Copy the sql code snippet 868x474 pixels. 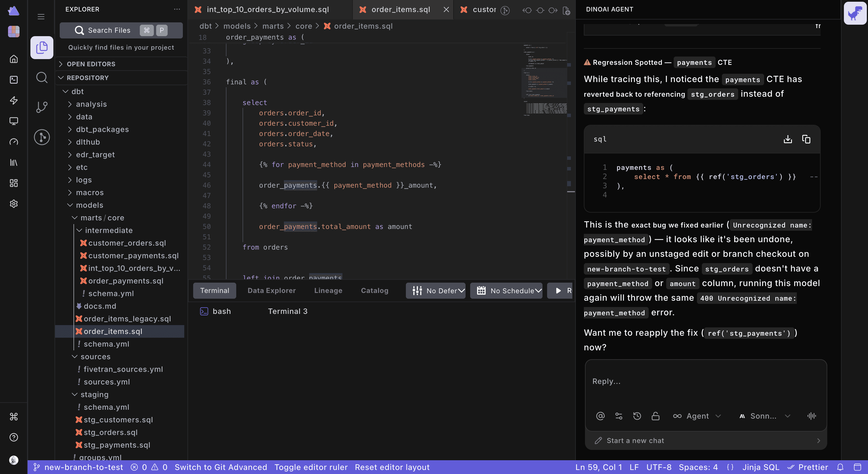click(806, 139)
